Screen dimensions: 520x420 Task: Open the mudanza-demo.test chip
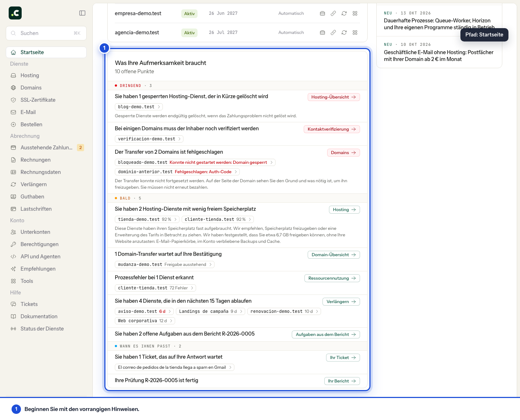(x=165, y=264)
